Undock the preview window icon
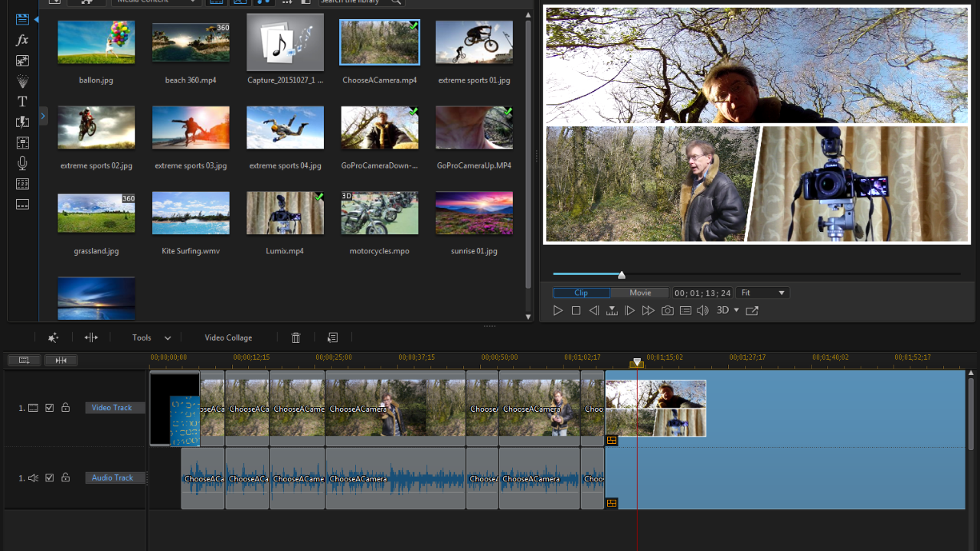Screen dimensions: 980x551 click(752, 311)
